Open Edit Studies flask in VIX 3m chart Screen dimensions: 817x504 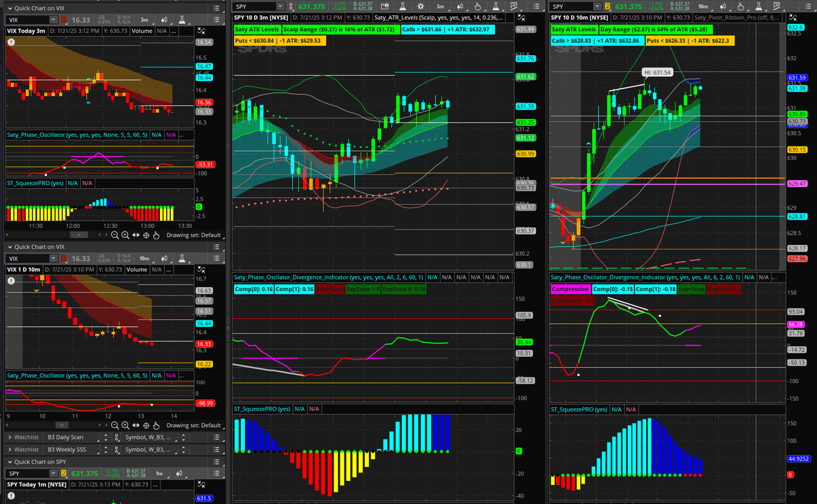[182, 20]
